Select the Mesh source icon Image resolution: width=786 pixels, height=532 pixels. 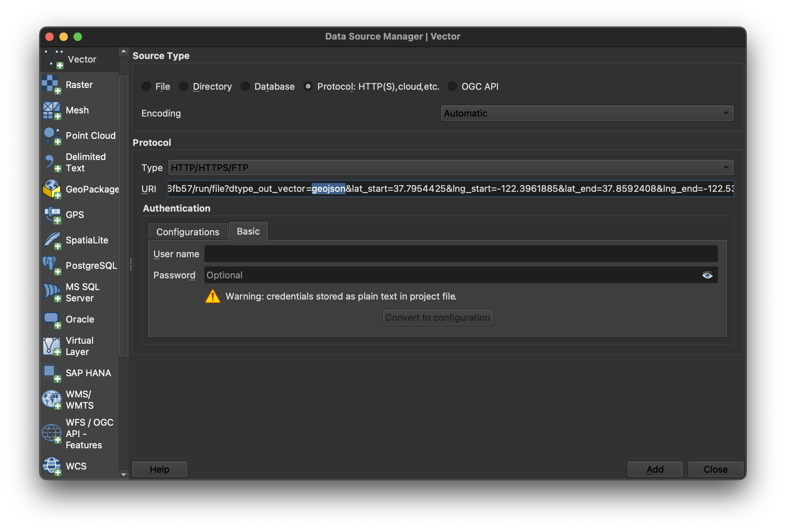pos(52,110)
